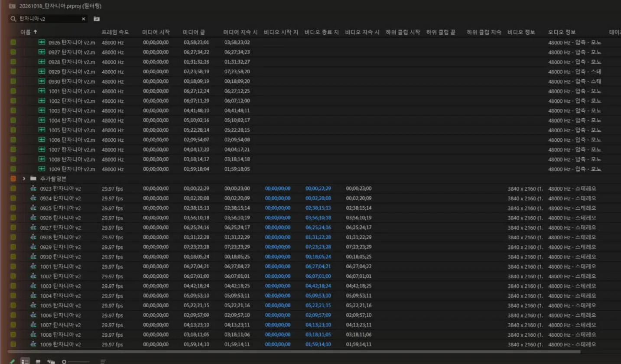The width and height of the screenshot is (621, 364).
Task: Toggle the green pencil writable-project icon
Action: coord(13,361)
